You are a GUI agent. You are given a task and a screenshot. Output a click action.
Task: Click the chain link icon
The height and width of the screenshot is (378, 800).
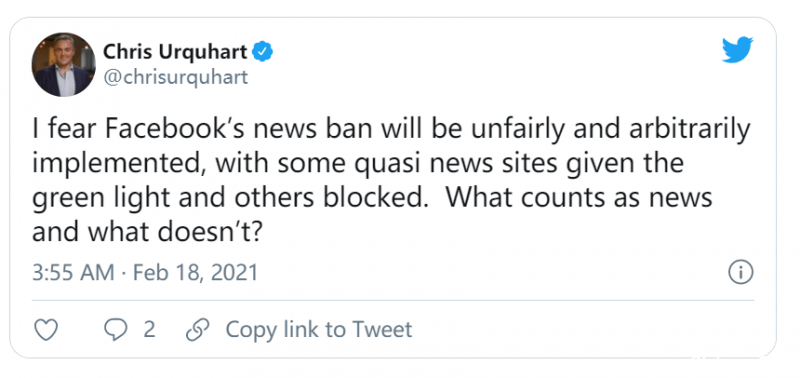(198, 330)
